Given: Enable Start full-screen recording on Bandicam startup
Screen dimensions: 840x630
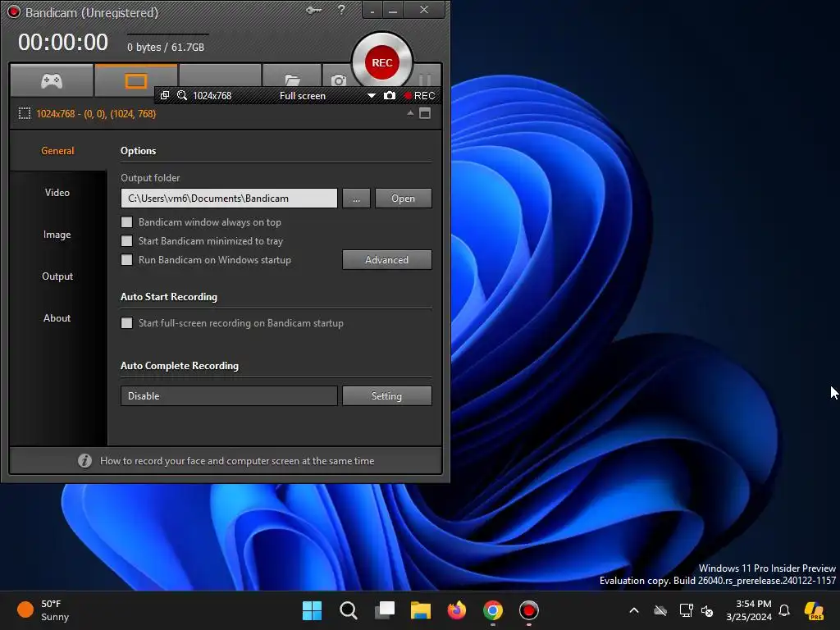Looking at the screenshot, I should click(127, 323).
